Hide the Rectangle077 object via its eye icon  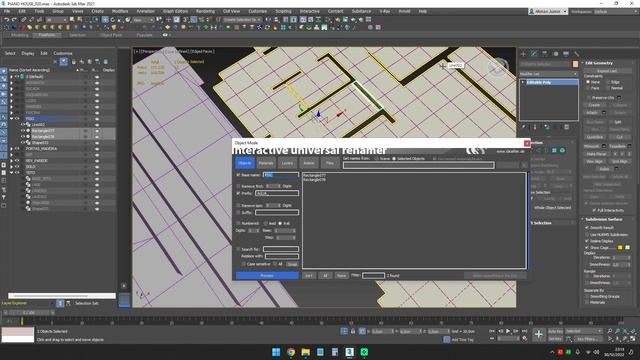(x=23, y=131)
